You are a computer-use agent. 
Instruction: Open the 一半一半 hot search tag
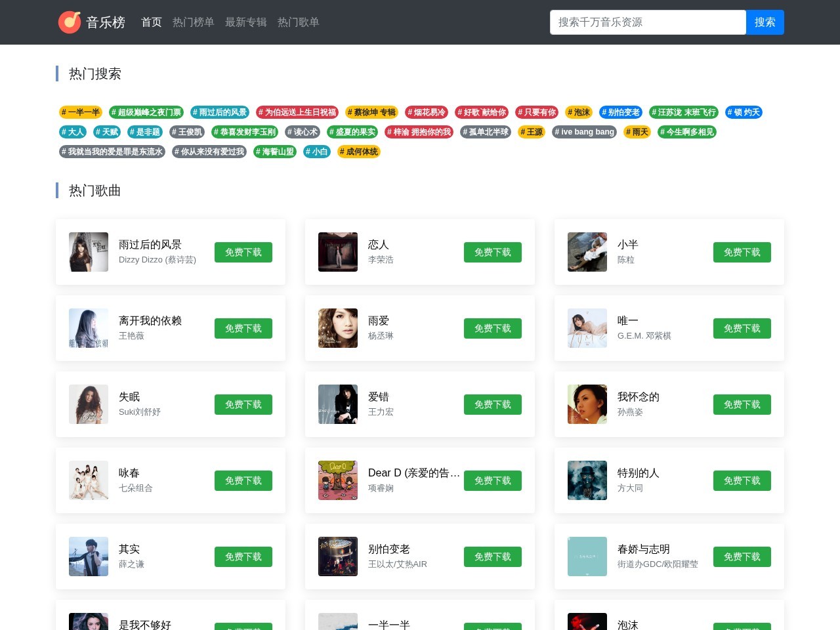(80, 112)
